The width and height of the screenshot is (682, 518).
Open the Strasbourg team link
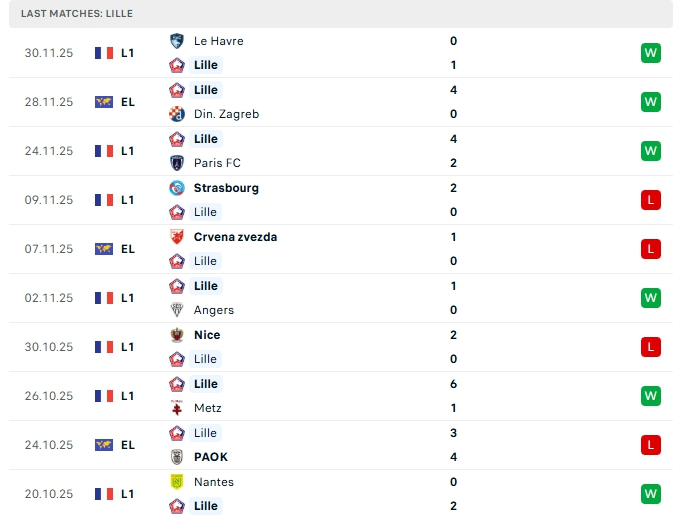226,188
